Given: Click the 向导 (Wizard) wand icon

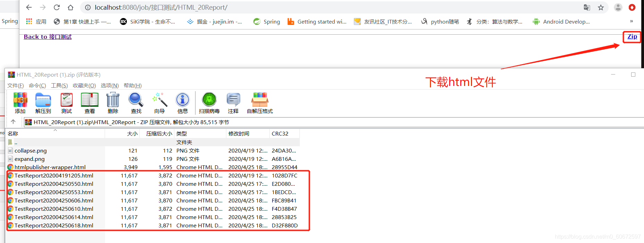Looking at the screenshot, I should 159,103.
